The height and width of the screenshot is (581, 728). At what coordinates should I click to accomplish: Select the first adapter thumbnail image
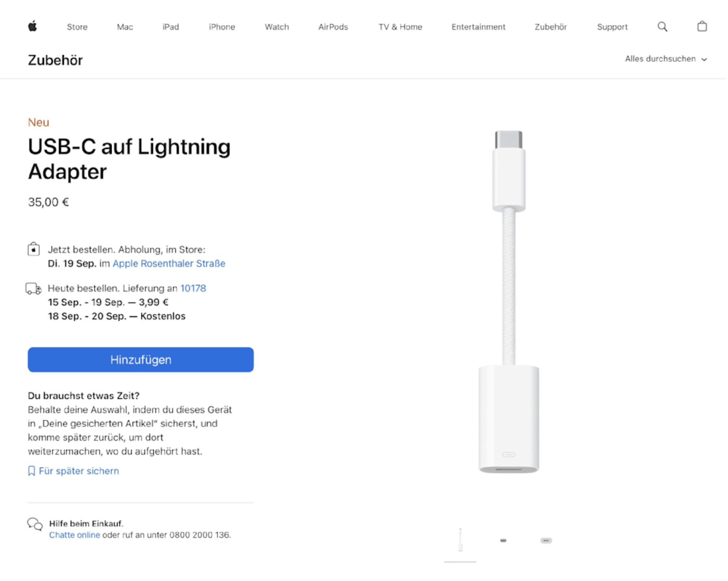460,540
